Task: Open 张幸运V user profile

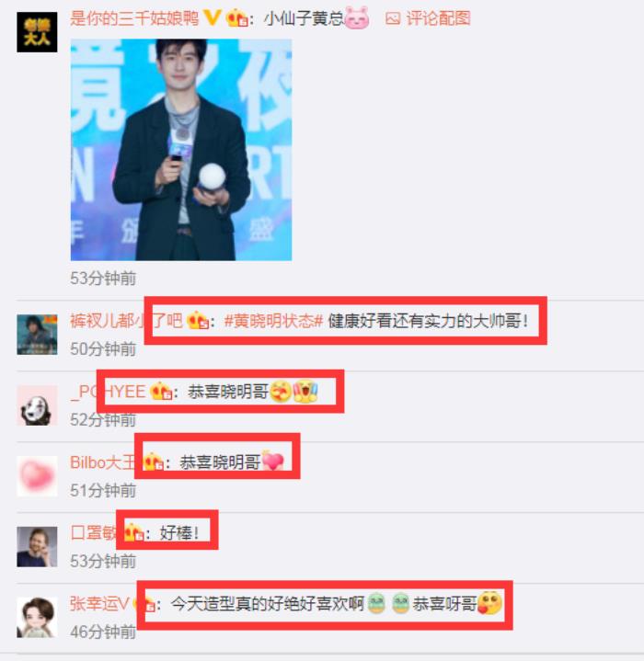Action: click(x=99, y=604)
